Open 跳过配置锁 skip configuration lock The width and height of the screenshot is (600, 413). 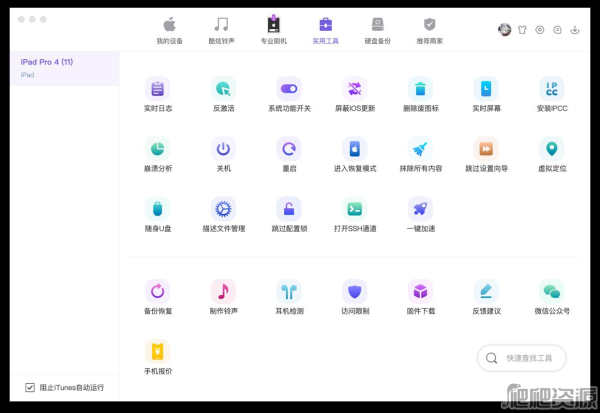click(289, 209)
